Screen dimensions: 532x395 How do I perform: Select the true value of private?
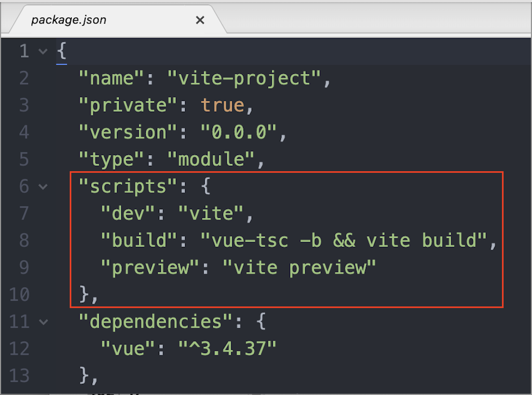tap(223, 105)
